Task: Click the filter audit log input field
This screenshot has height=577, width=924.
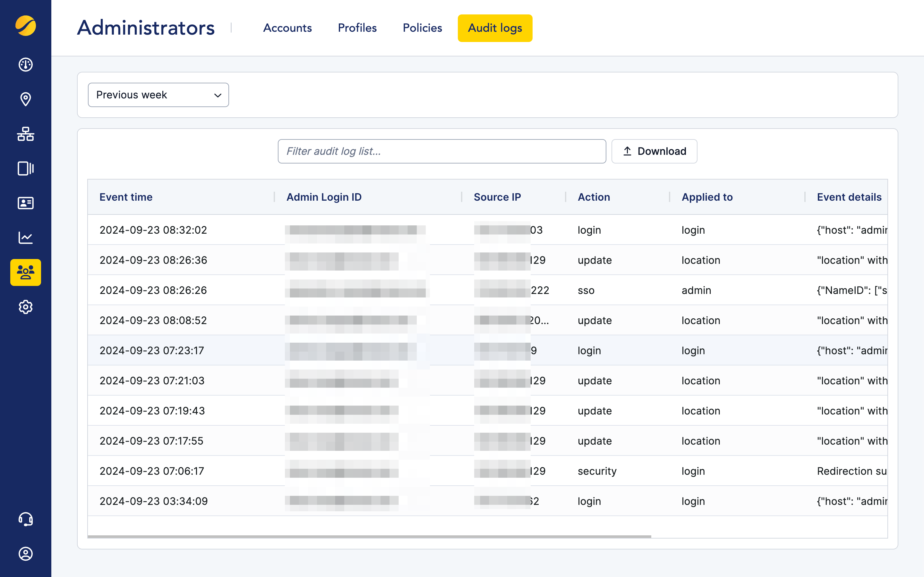Action: [x=442, y=151]
